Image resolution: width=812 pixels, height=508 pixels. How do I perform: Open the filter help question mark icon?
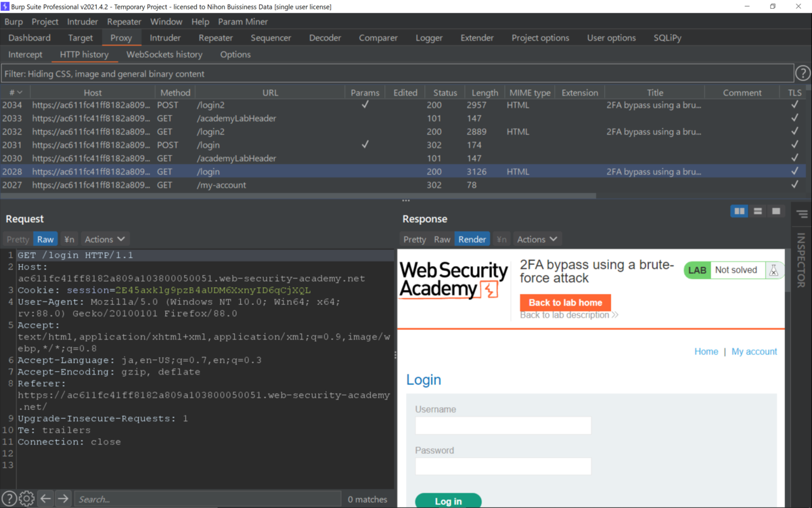(x=803, y=73)
